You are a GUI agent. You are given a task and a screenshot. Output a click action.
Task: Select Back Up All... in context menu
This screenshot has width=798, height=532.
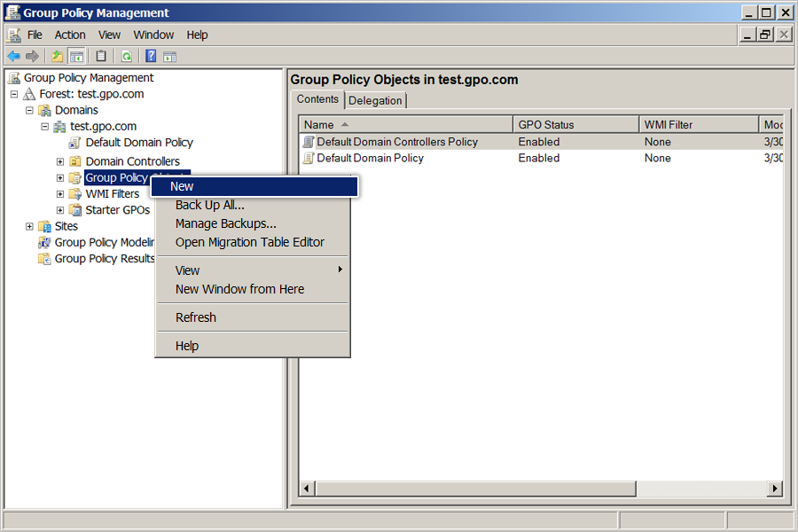(x=253, y=205)
